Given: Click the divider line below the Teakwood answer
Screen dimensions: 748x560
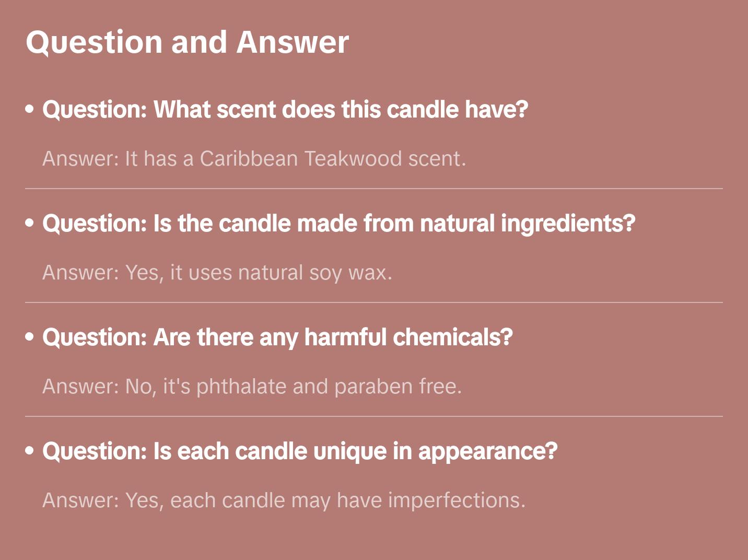Looking at the screenshot, I should coord(374,189).
